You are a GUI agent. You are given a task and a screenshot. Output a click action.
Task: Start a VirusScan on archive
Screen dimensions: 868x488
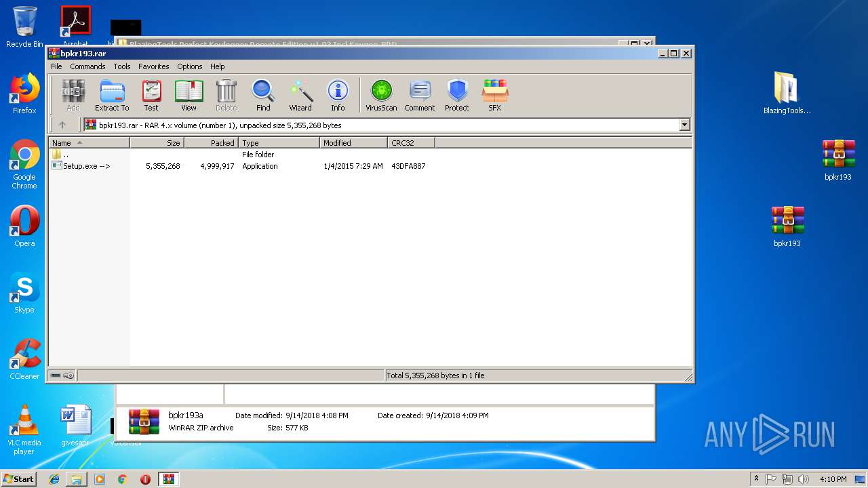tap(381, 95)
